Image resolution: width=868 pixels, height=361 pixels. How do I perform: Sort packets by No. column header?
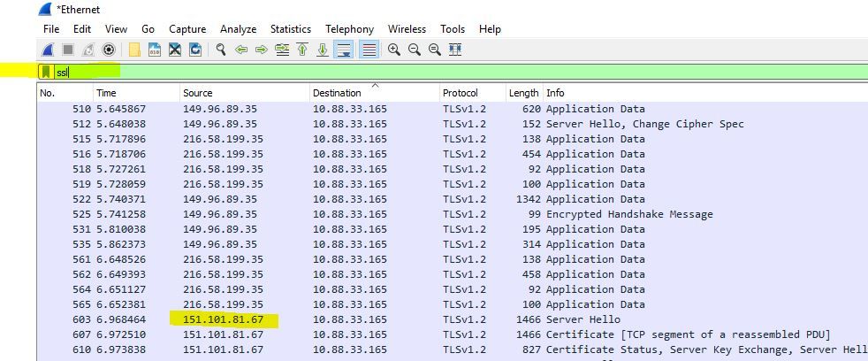pos(65,93)
